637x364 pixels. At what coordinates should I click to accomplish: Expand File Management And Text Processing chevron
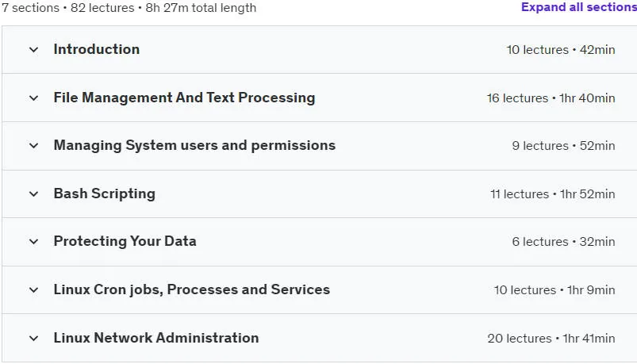pos(34,98)
